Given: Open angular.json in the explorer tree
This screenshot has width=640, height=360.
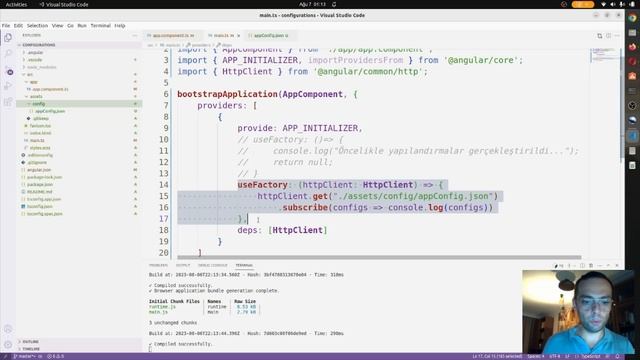Looking at the screenshot, I should [x=39, y=170].
